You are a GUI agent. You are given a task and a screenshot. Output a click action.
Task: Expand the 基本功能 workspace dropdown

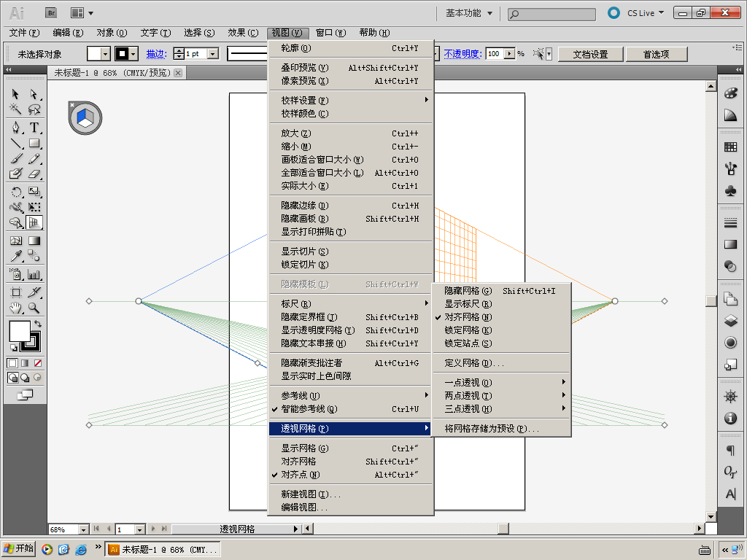point(469,13)
